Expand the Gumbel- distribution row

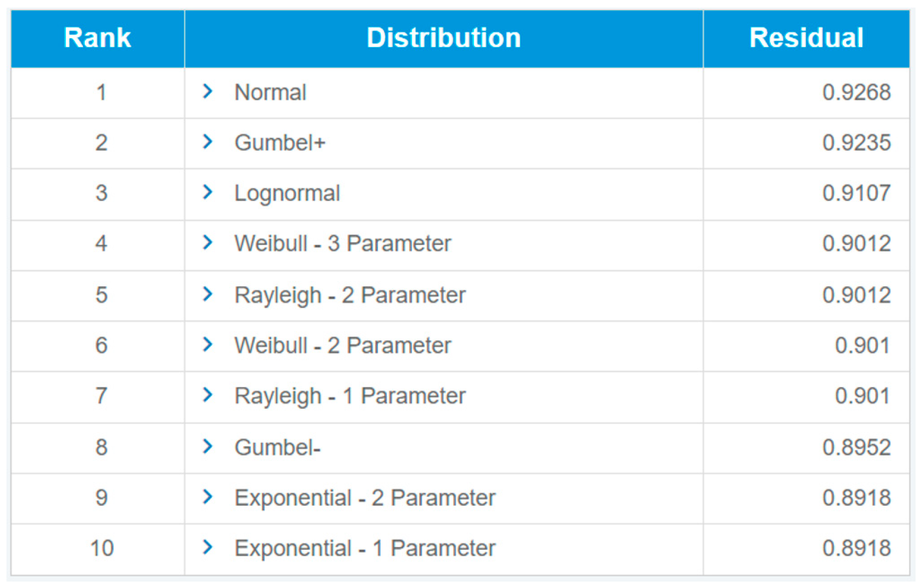[x=208, y=446]
